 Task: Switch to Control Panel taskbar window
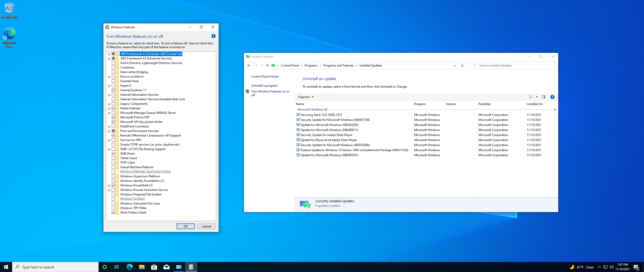tap(179, 267)
